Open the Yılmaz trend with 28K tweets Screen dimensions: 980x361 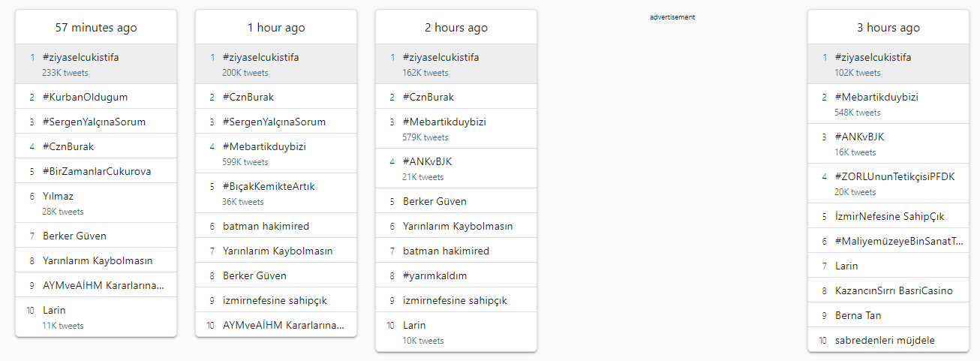[59, 196]
